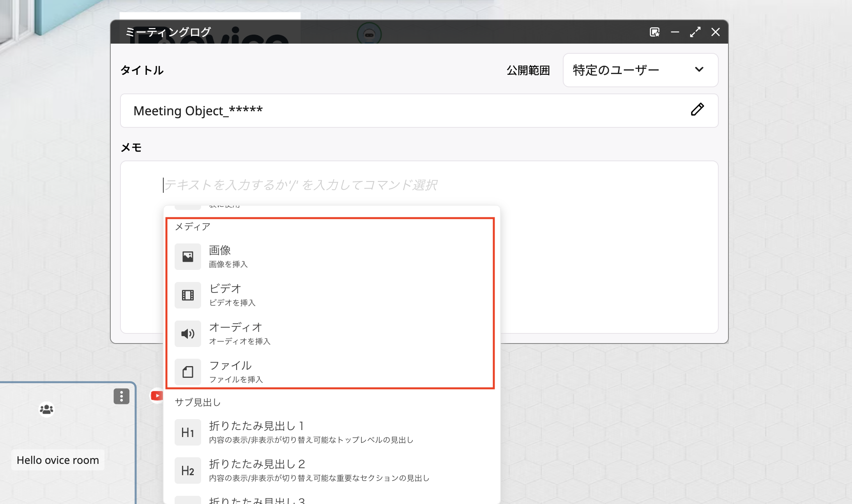Click the タイトル label
Image resolution: width=852 pixels, height=504 pixels.
(142, 70)
